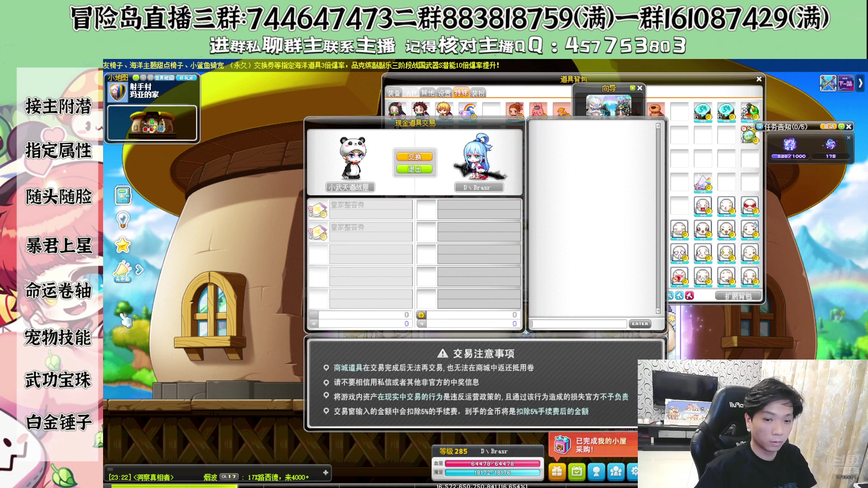The width and height of the screenshot is (868, 488).
Task: Open 世界地图 from the minimap bar
Action: click(164, 78)
